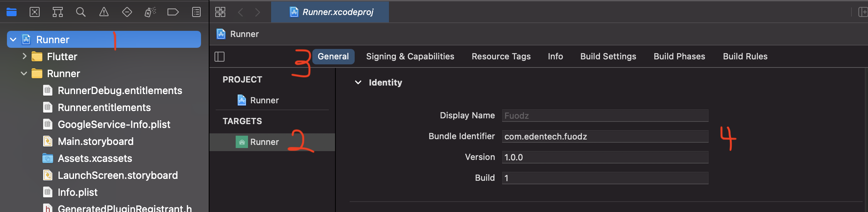Switch to the Info tab
Viewport: 868px width, 212px height.
coord(555,56)
